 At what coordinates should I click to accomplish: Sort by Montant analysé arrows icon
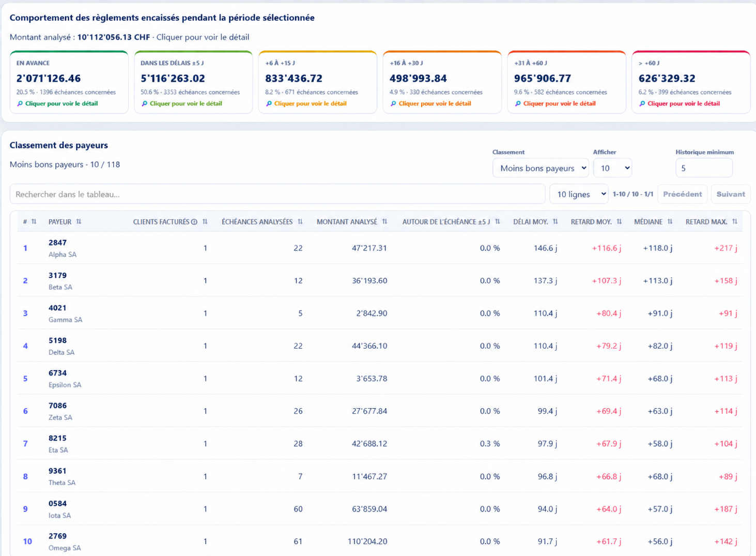(x=385, y=221)
